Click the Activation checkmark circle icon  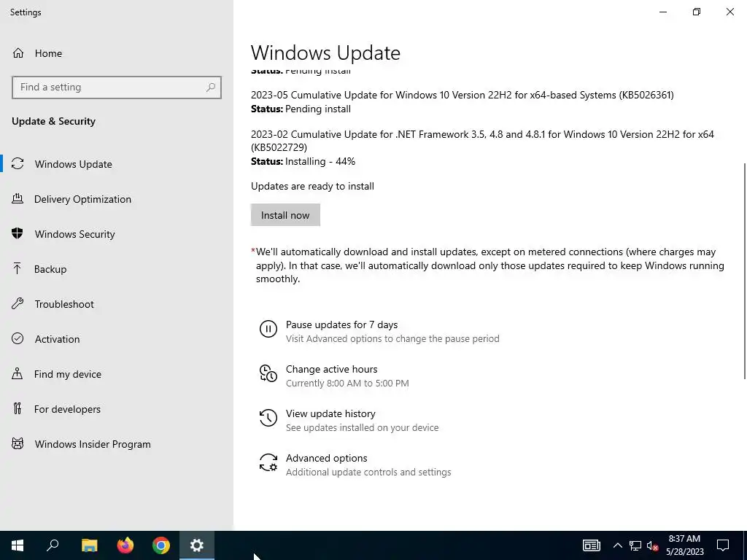[18, 338]
